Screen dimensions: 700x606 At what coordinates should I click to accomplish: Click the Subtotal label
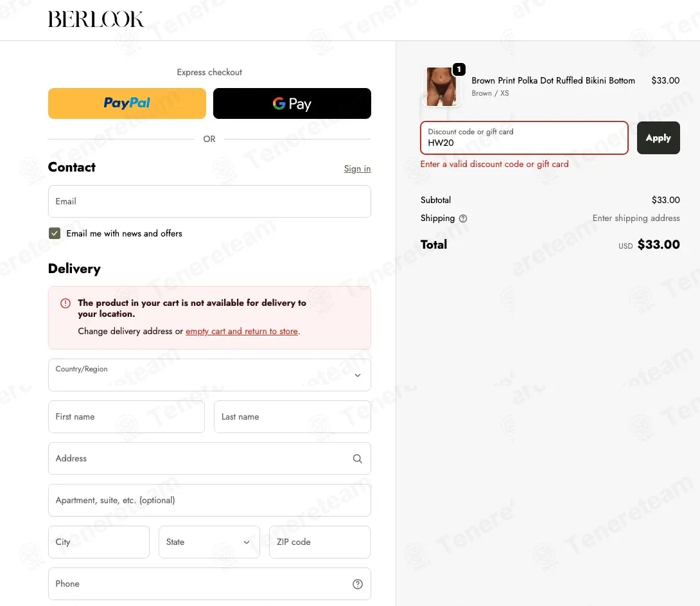(x=435, y=200)
